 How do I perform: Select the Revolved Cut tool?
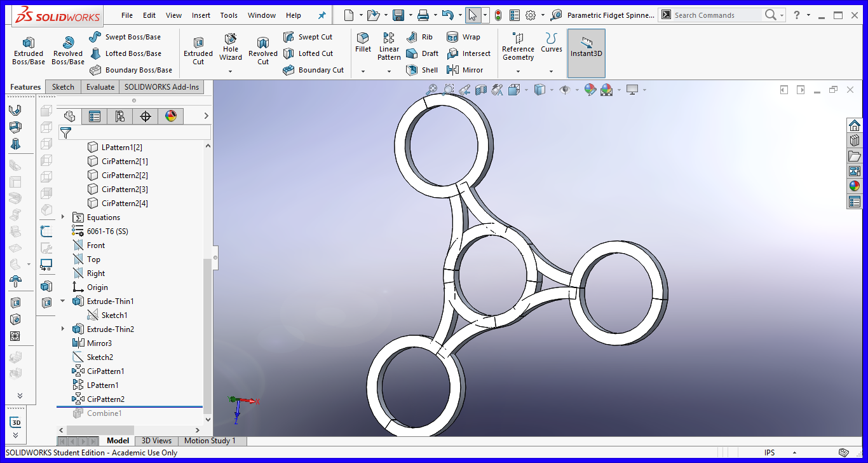click(x=263, y=50)
